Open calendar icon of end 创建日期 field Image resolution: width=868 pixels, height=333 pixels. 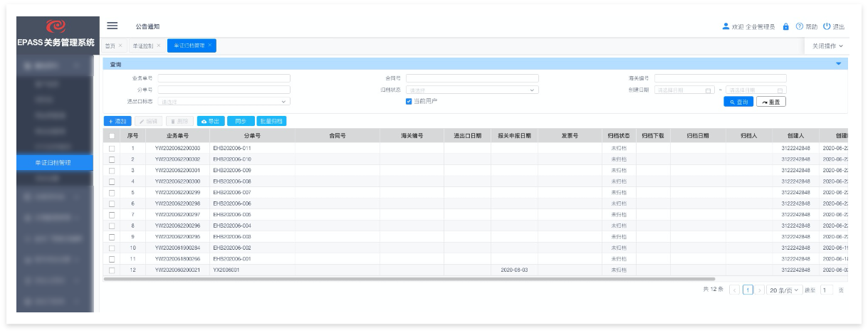point(780,90)
